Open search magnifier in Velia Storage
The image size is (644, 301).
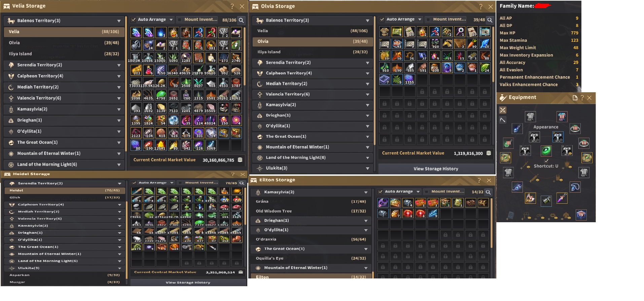241,20
